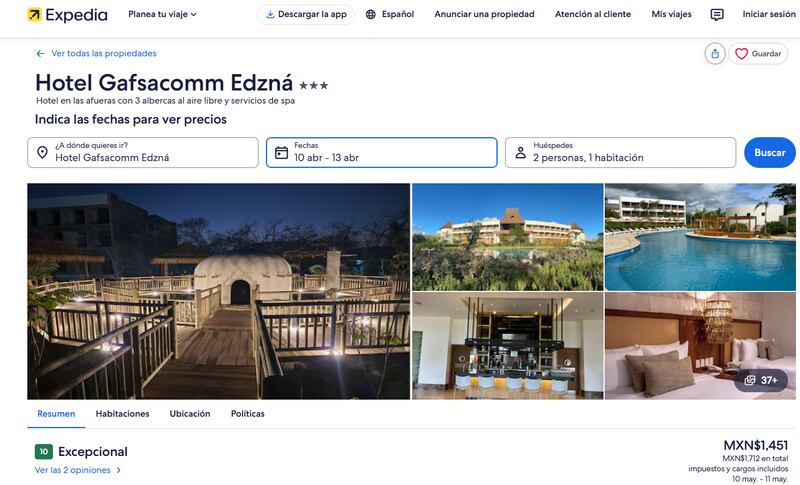Open the messages chat icon
800x485 pixels.
click(717, 15)
